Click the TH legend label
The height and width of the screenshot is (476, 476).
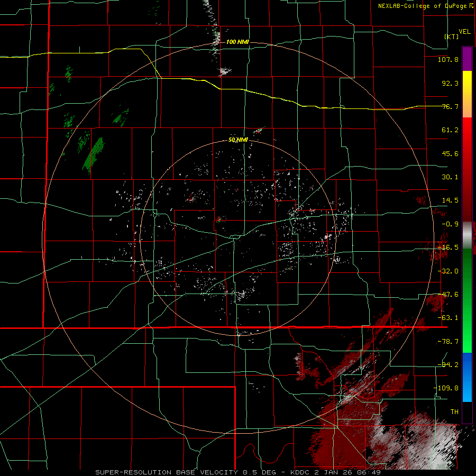[454, 412]
